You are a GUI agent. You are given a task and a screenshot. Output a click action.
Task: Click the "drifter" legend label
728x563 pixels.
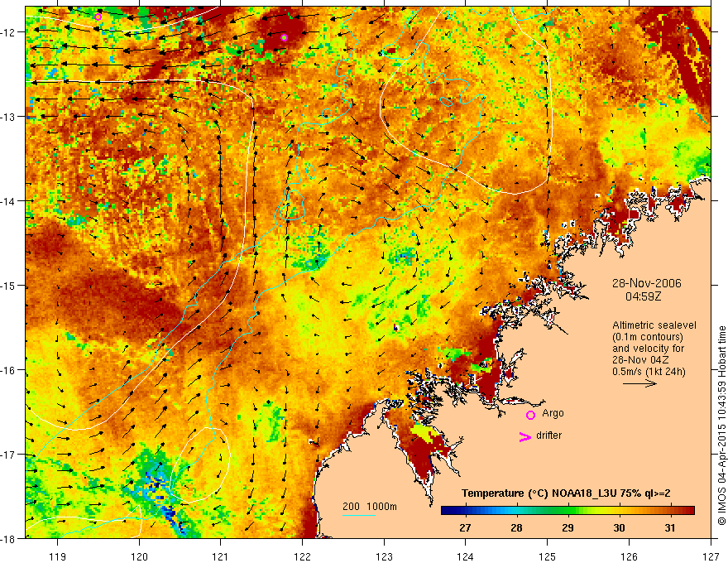click(x=548, y=435)
